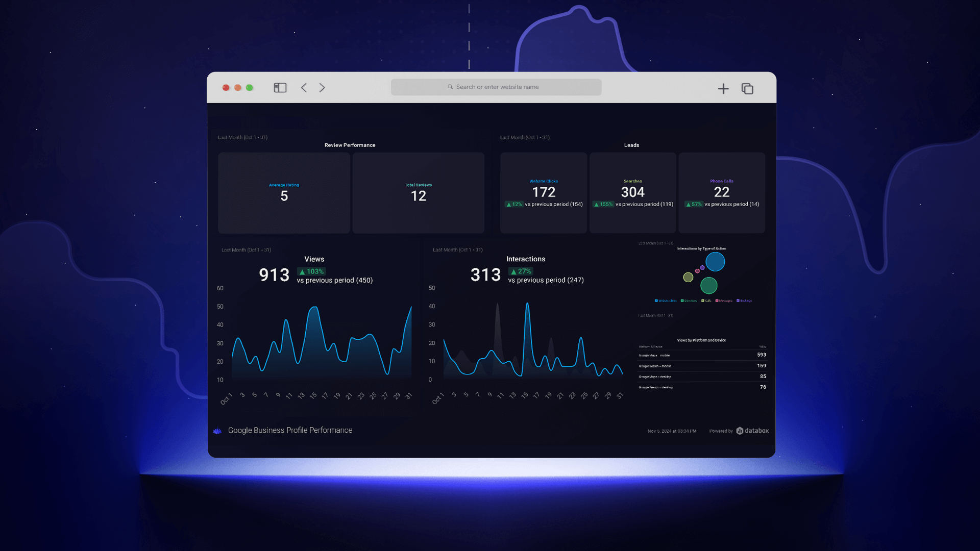Click 'vs previous period (450)' under Views
980x551 pixels.
[x=335, y=281]
